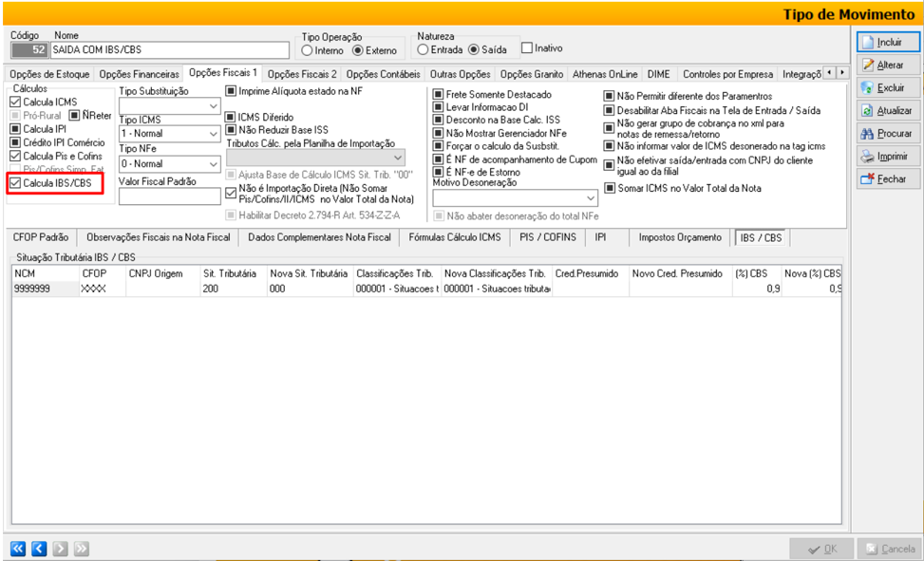Go to previous record navigation arrow
This screenshot has width=924, height=561.
[x=39, y=548]
